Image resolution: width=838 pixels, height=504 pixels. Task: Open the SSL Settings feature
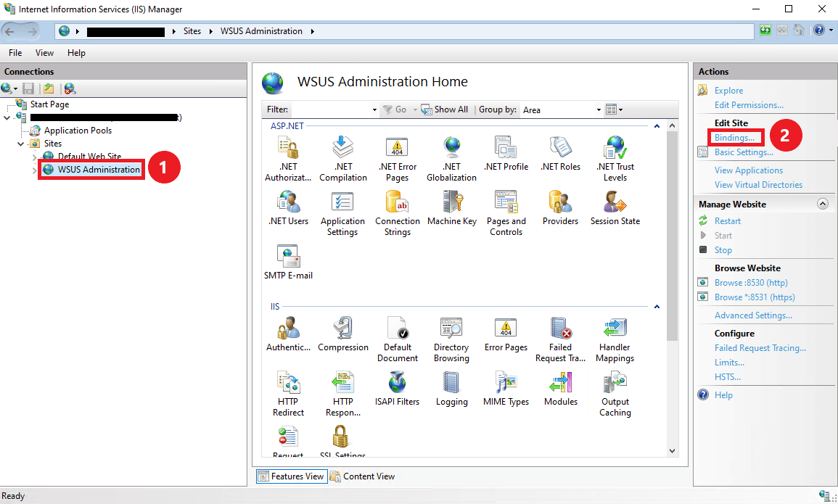[x=342, y=441]
